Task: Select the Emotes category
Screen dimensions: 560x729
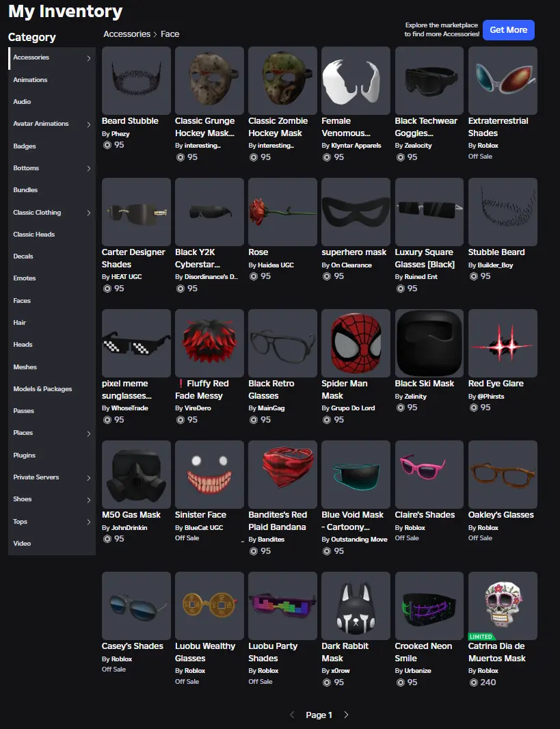Action: [x=25, y=278]
